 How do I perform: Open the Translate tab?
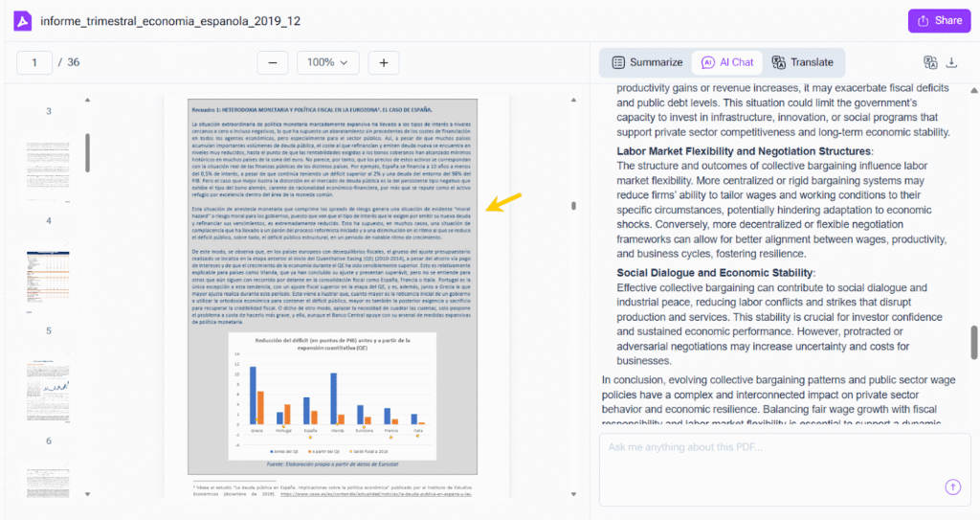click(802, 62)
